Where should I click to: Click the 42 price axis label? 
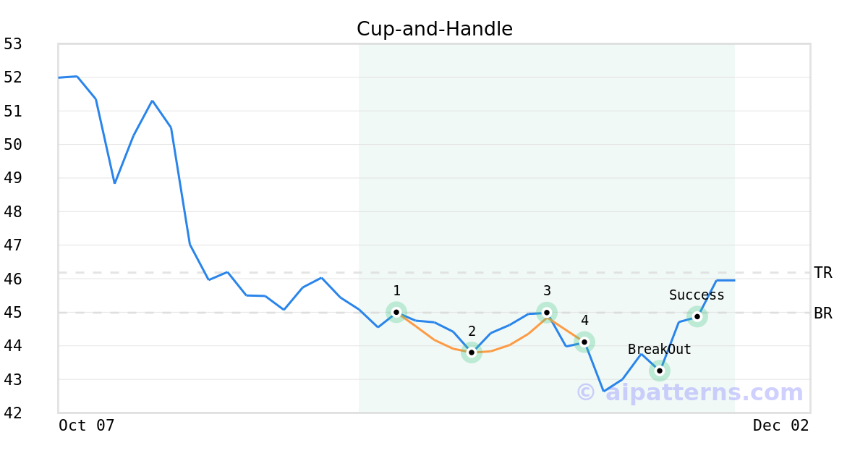(x=13, y=413)
